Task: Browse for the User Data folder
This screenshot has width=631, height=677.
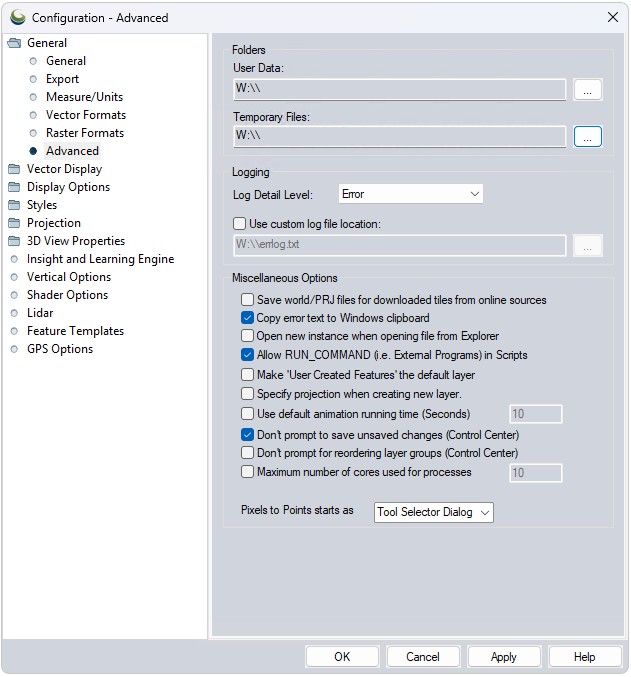Action: coord(588,89)
